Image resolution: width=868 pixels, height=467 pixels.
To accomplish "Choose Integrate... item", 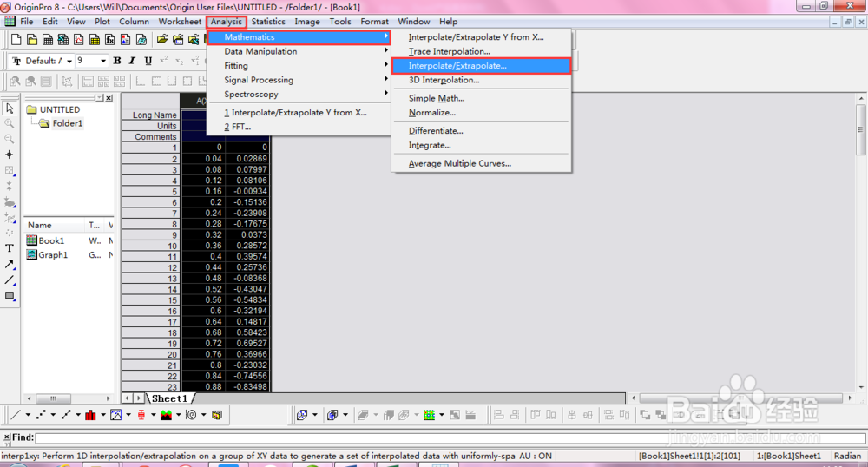I will (x=481, y=146).
